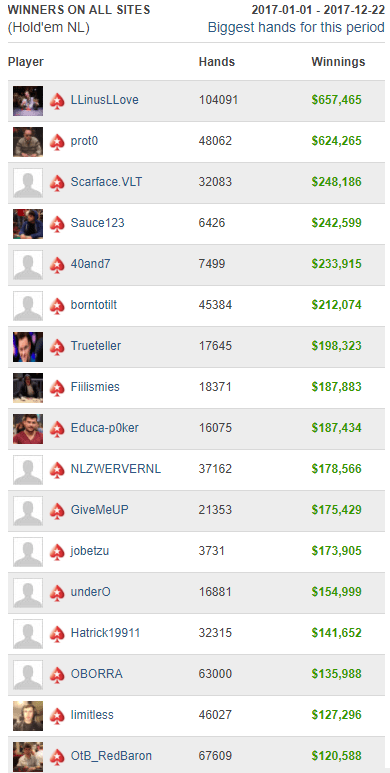The height and width of the screenshot is (773, 390).
Task: Click the PokerStars icon beside Sauce123
Action: (57, 224)
